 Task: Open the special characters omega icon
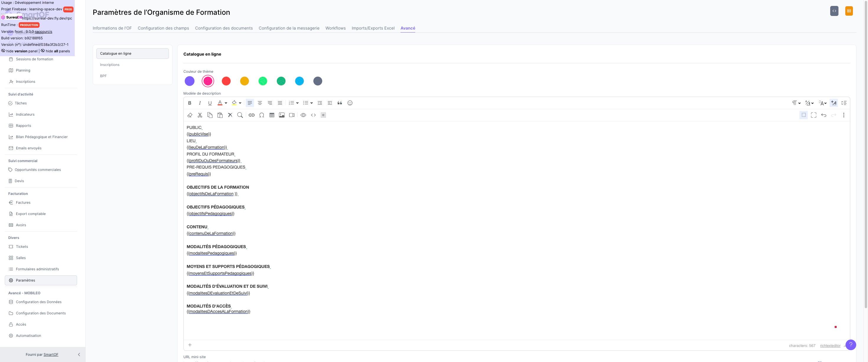(261, 115)
